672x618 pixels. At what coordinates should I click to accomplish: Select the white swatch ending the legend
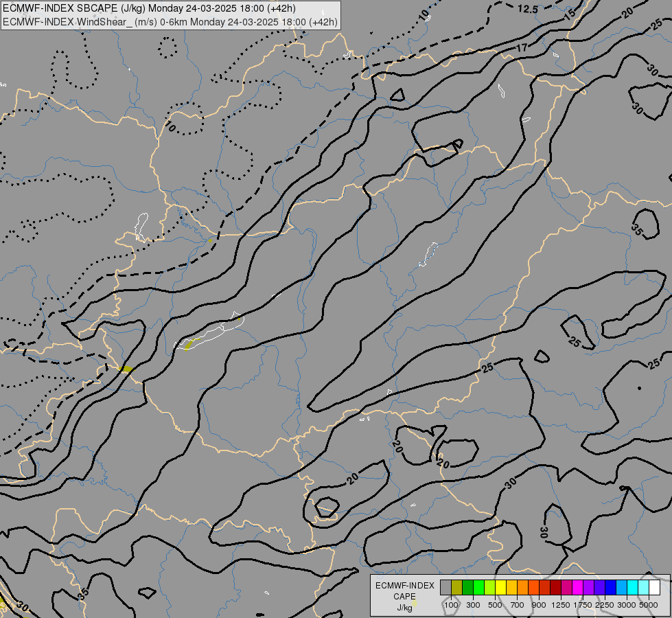pos(654,588)
